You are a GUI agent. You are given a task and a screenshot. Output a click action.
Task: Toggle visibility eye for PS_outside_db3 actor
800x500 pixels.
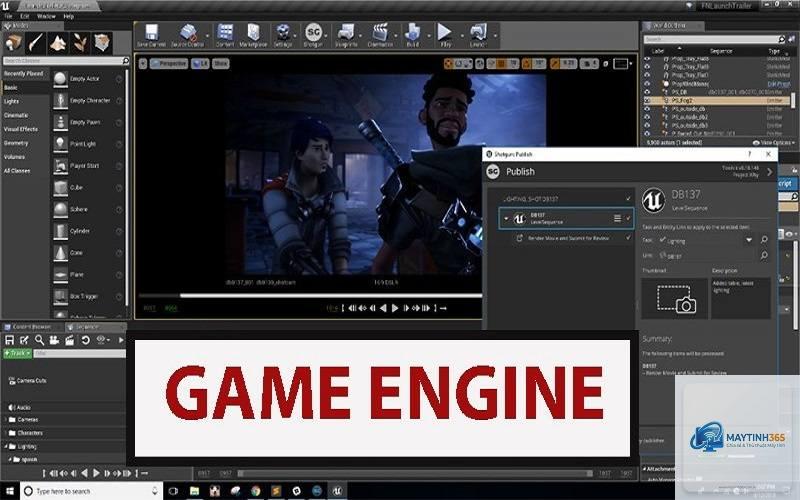647,125
